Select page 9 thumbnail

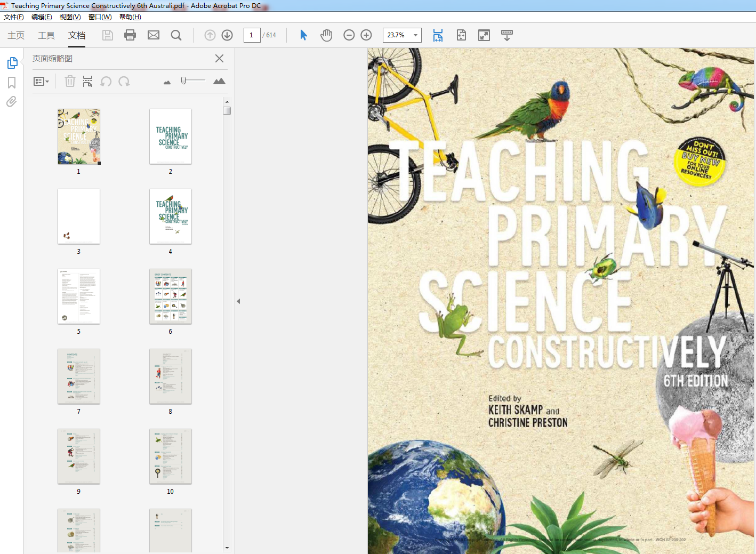pos(79,456)
